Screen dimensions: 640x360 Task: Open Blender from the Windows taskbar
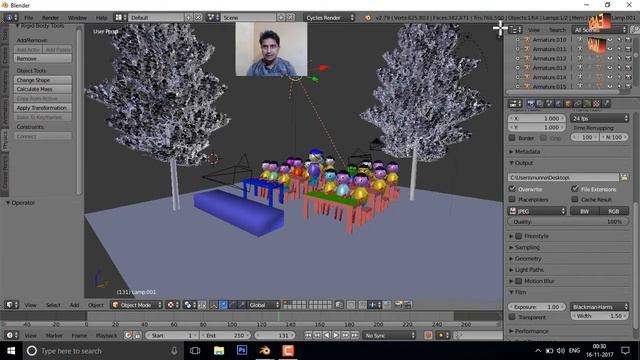coord(265,351)
